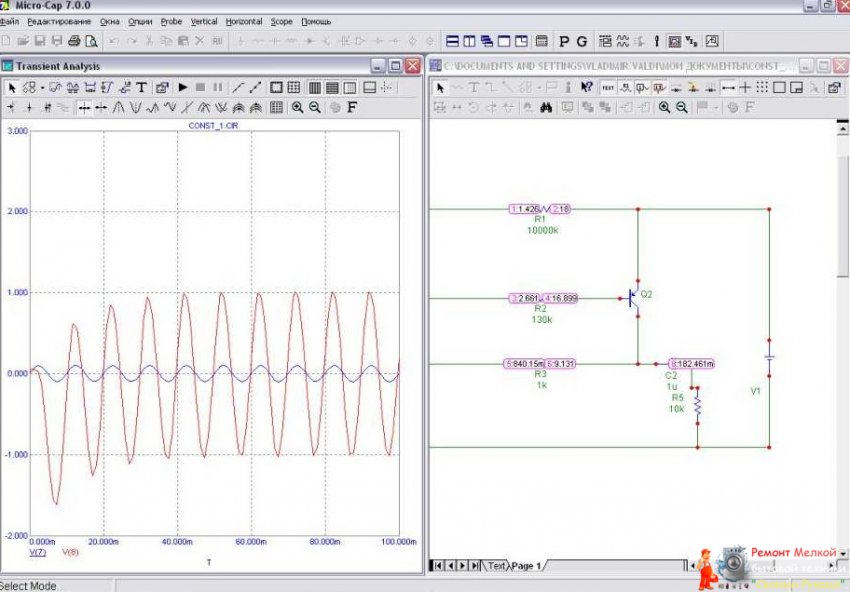The image size is (850, 592).
Task: Zoom out in the schematic window
Action: 682,107
